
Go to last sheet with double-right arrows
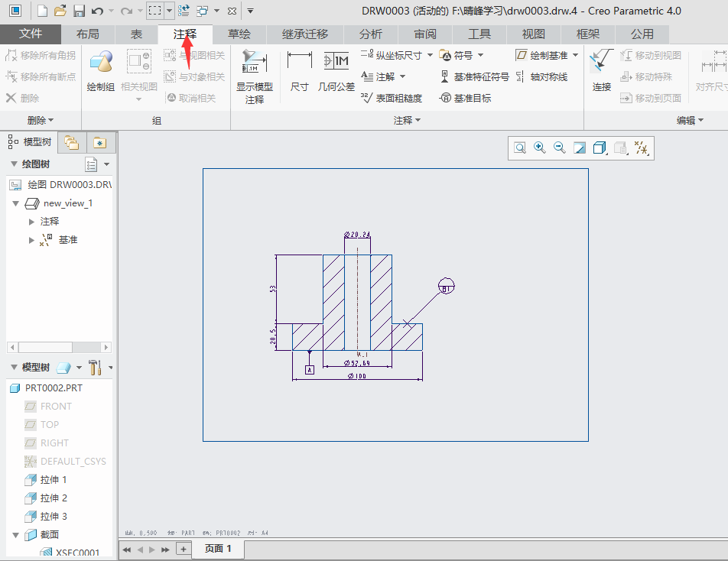[x=165, y=550]
